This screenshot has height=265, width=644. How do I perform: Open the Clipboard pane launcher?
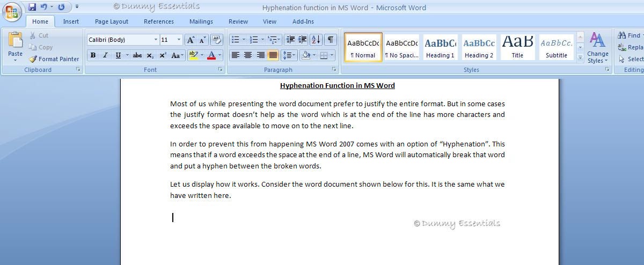78,70
